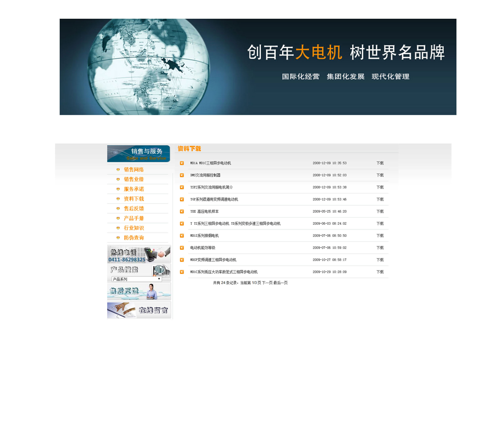Click 下载 for YSFJ系列交流伺服电机简介
The width and height of the screenshot is (504, 424).
click(x=380, y=187)
